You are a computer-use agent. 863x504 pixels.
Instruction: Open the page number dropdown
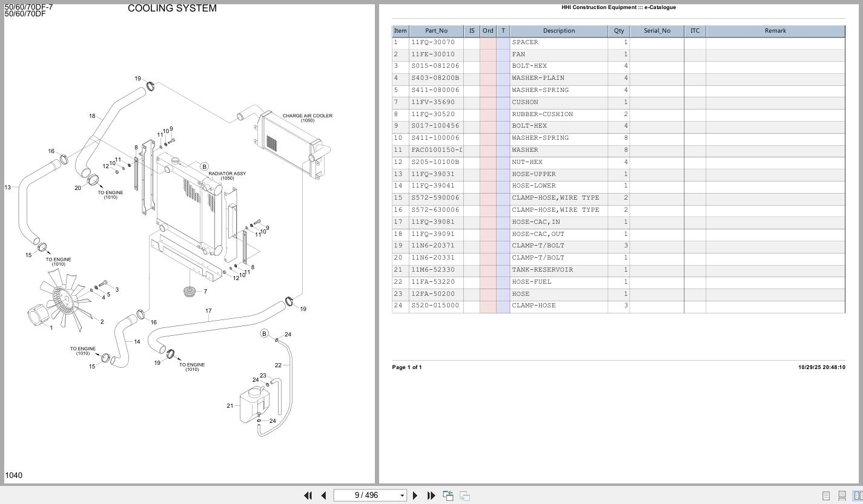[x=402, y=496]
